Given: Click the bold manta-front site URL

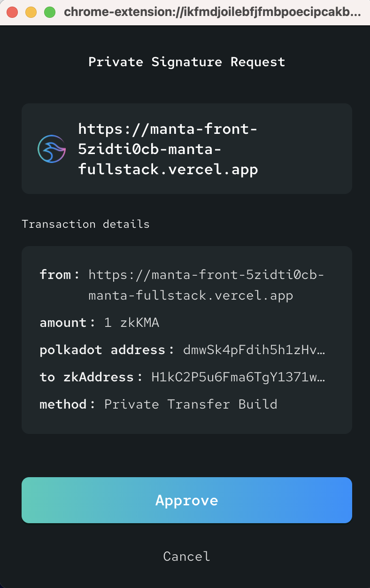Looking at the screenshot, I should pyautogui.click(x=168, y=149).
